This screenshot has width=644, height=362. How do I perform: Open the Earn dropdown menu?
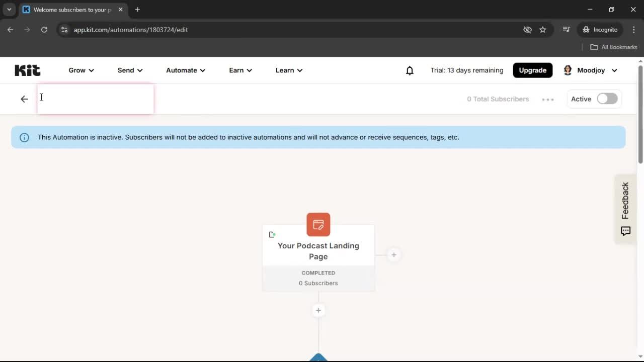240,70
